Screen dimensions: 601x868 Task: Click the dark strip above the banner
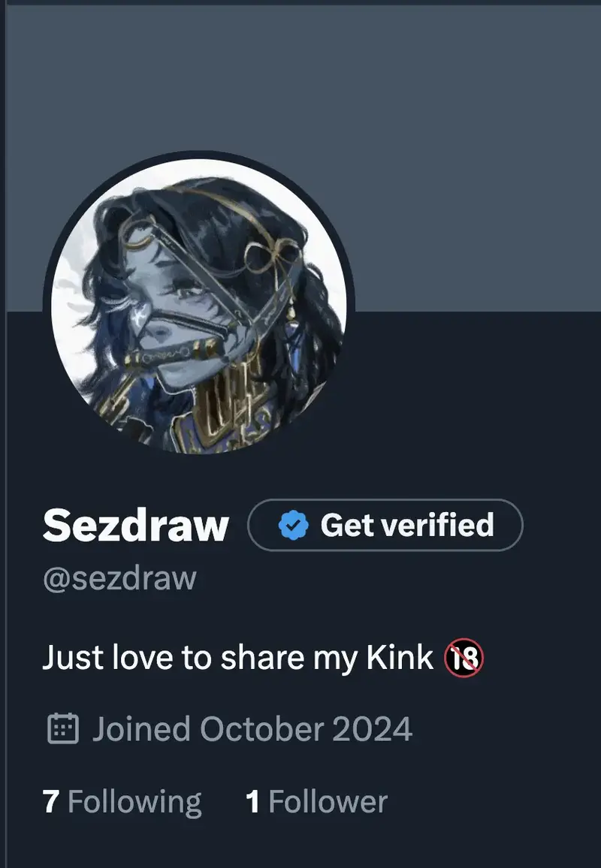300,2
